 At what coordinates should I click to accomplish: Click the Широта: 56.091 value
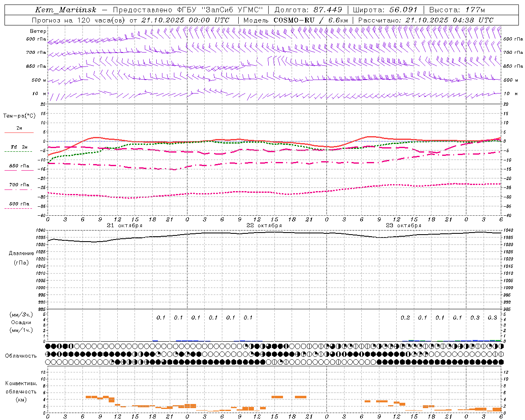pos(385,10)
